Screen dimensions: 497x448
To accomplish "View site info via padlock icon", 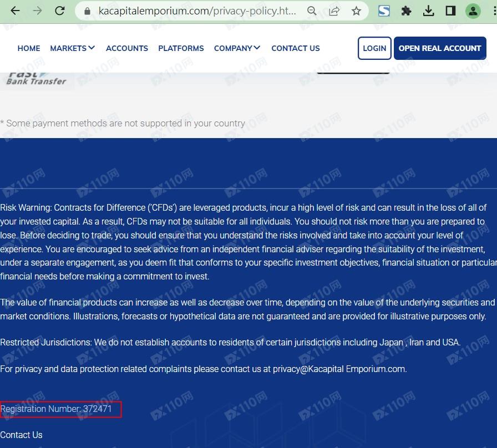I will pos(87,11).
